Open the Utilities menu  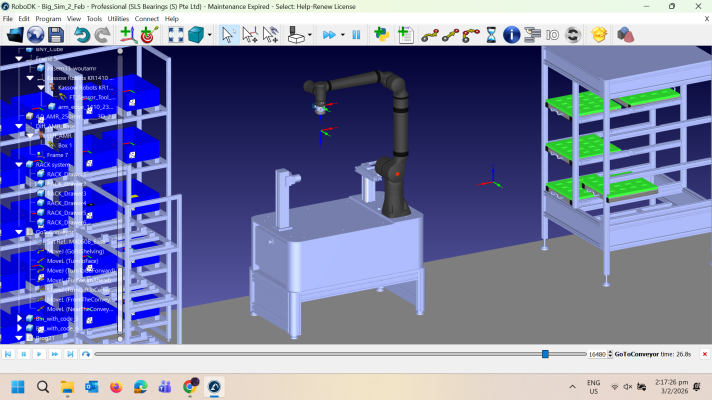coord(118,18)
